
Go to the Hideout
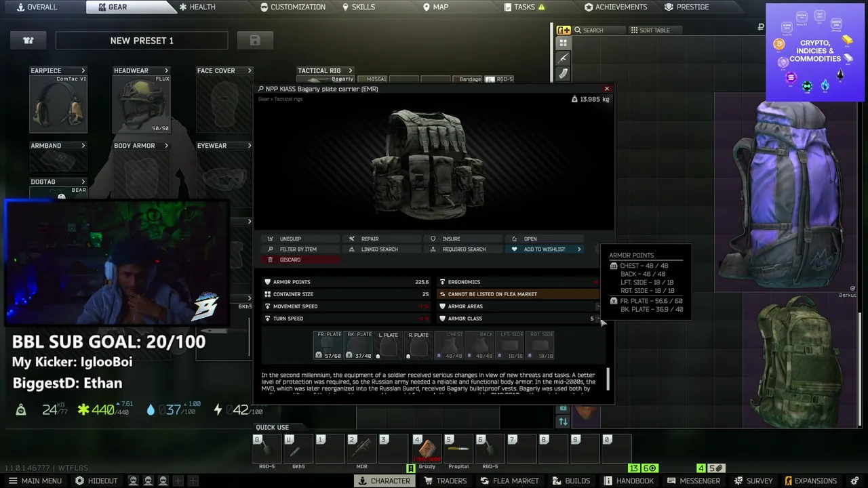(96, 481)
